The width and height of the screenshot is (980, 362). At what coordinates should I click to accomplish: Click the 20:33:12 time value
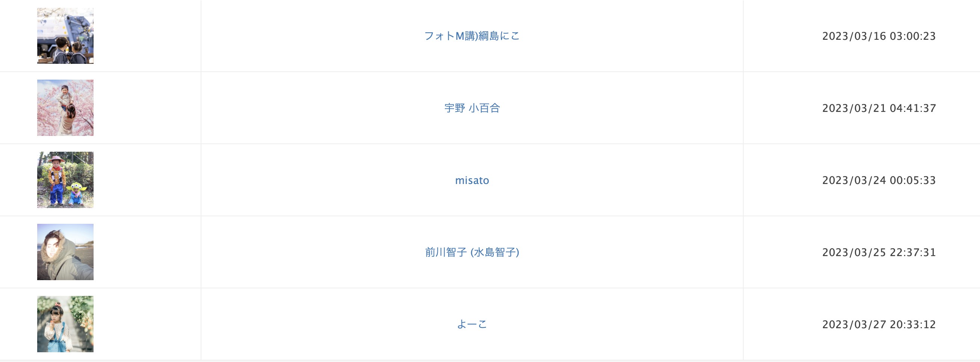click(x=913, y=324)
